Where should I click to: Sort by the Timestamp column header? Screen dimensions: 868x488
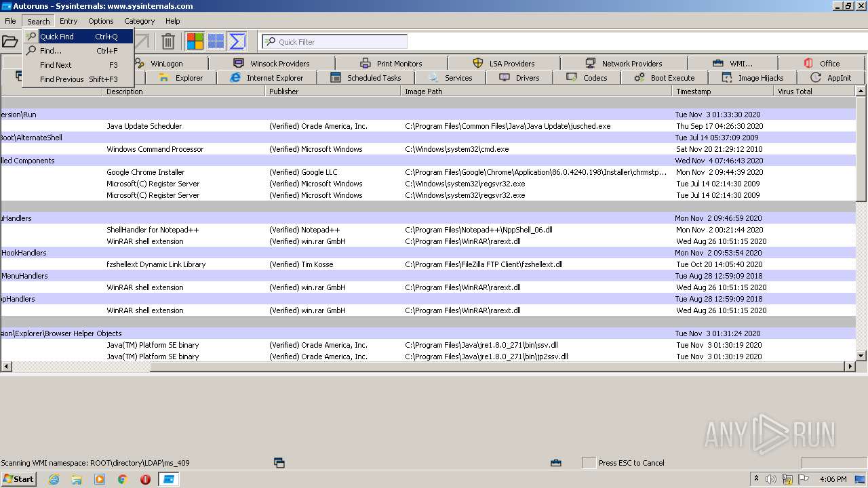point(723,91)
